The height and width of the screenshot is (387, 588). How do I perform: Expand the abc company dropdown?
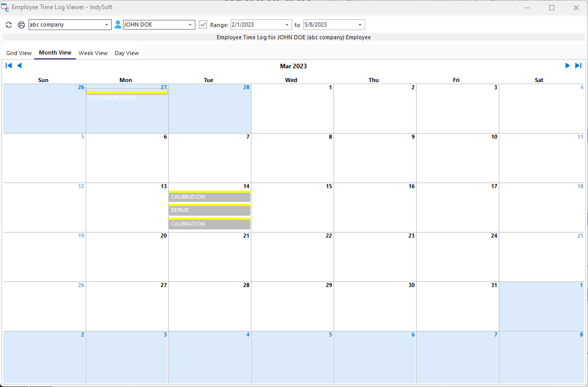pyautogui.click(x=107, y=25)
